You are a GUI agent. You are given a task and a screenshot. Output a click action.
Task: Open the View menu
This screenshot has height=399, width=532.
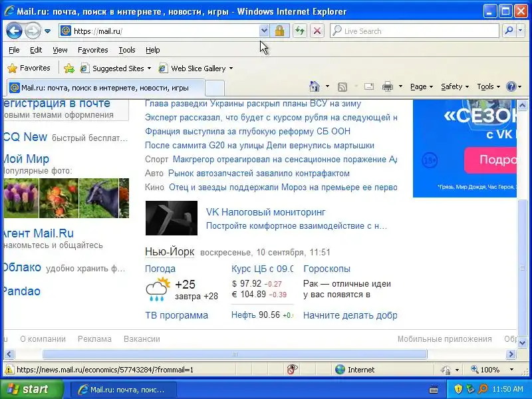[x=60, y=51]
